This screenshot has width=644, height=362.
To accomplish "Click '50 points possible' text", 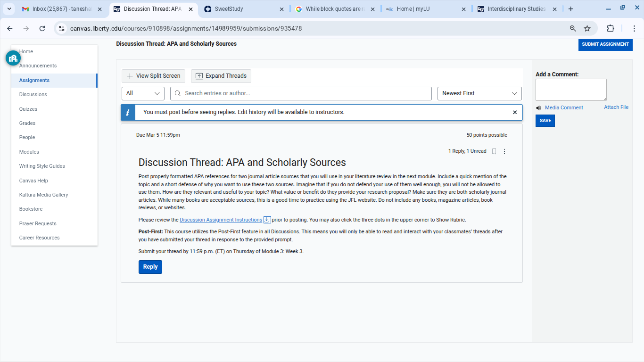I will pos(487,135).
